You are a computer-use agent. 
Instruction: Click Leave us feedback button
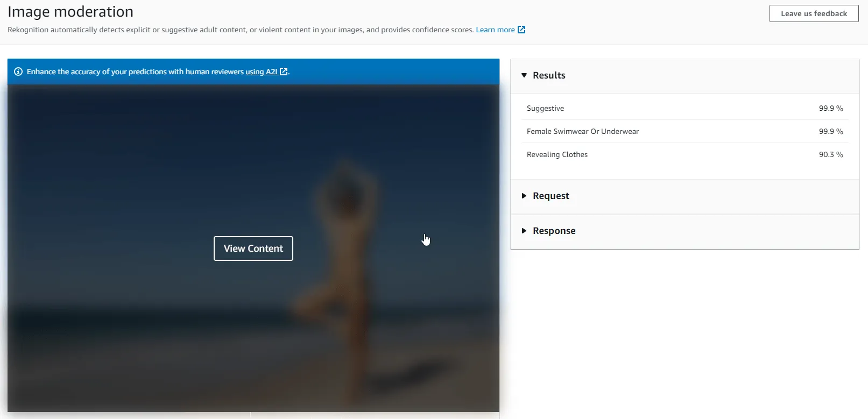[814, 13]
